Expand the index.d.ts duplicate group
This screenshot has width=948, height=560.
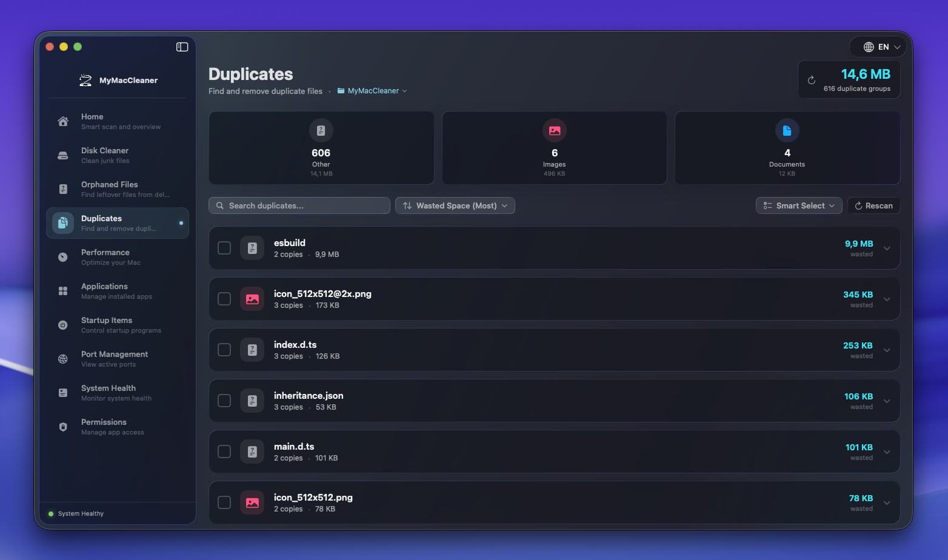coord(887,350)
